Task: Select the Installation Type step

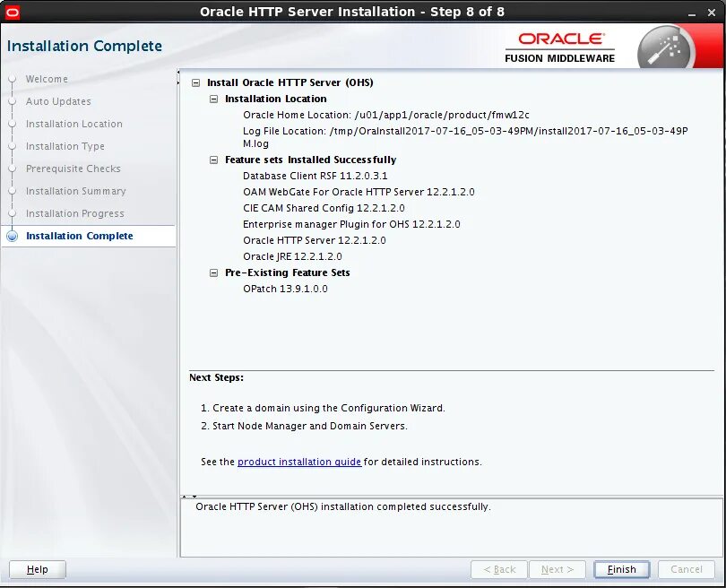Action: (x=65, y=146)
